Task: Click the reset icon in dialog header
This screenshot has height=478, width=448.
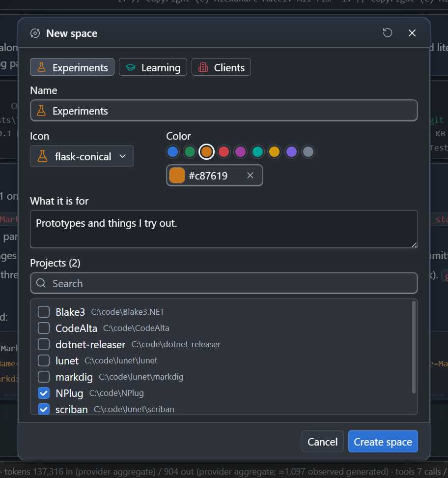Action: [x=388, y=32]
